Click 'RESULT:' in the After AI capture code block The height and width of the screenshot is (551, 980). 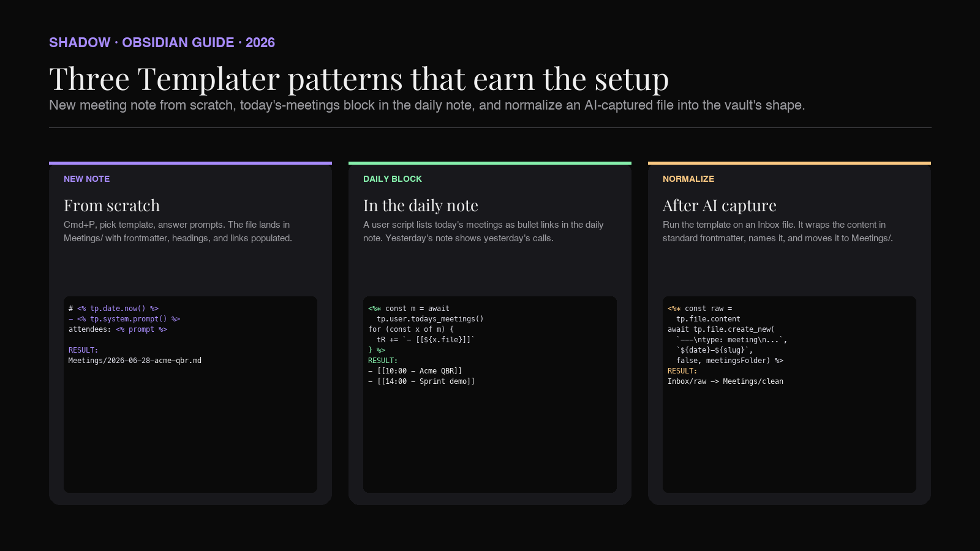(682, 371)
